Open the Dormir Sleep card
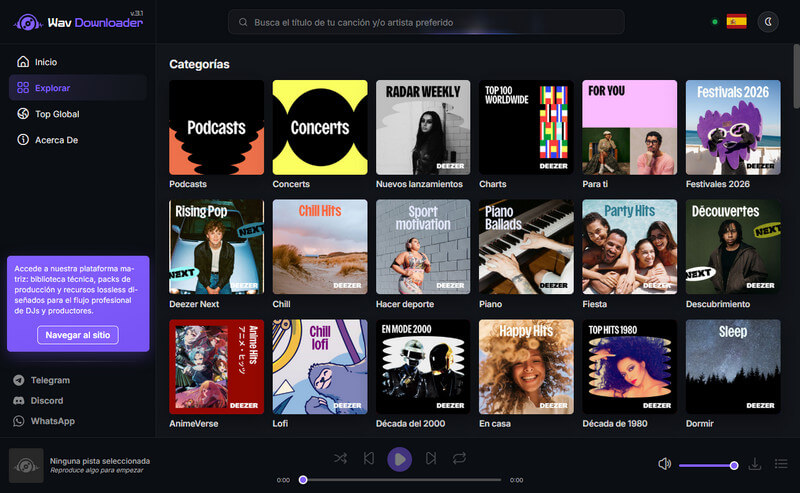The image size is (800, 493). 733,367
